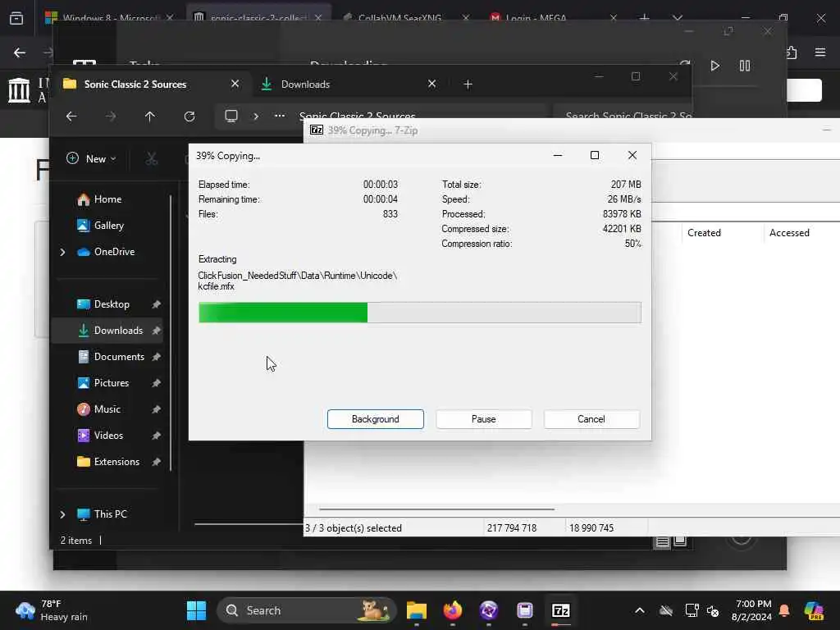The width and height of the screenshot is (840, 630).
Task: Click the large icons view icon in Explorer
Action: point(680,541)
